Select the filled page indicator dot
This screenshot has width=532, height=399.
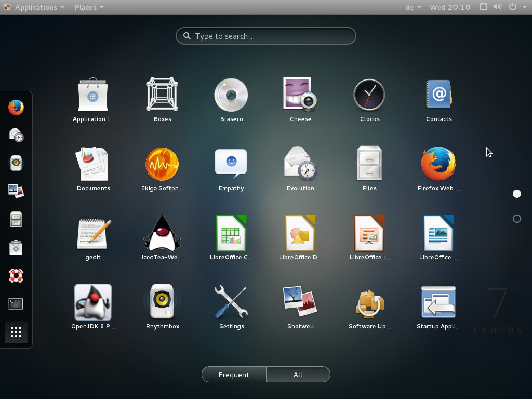[x=517, y=194]
